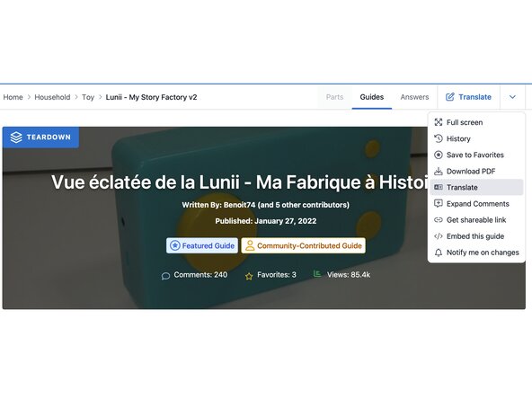Image resolution: width=532 pixels, height=399 pixels.
Task: Click the Featured Guide star badge icon
Action: pos(174,245)
